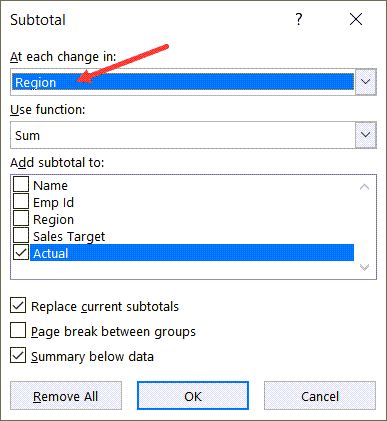Click the help question mark icon
Viewport: 387px width, 421px height.
299,19
